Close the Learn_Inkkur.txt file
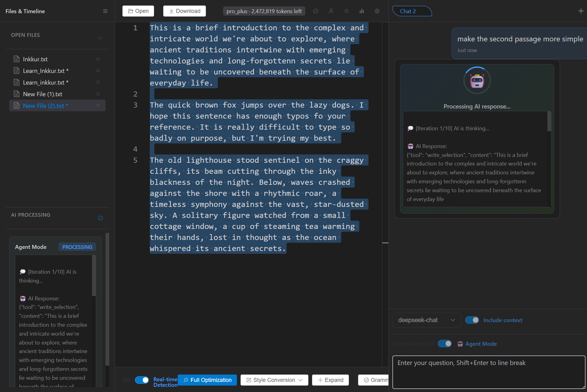The width and height of the screenshot is (587, 392). [x=98, y=70]
